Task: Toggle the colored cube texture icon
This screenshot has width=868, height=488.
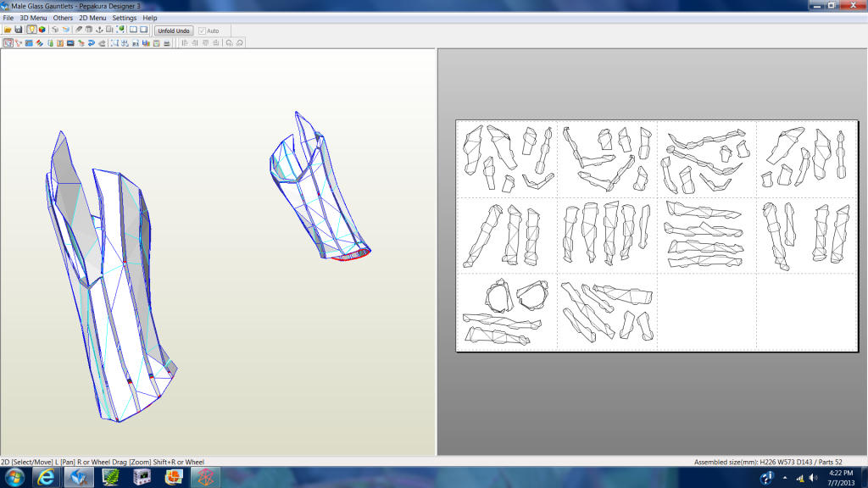Action: (x=42, y=30)
